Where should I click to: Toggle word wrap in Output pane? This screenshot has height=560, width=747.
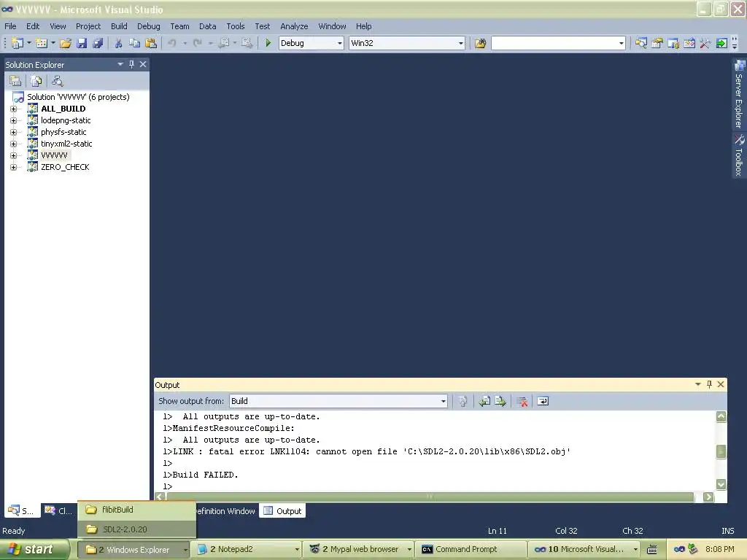543,402
